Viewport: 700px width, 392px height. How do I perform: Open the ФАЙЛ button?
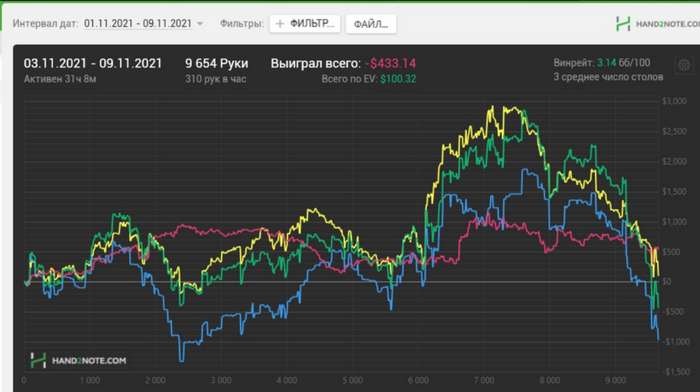click(x=371, y=24)
